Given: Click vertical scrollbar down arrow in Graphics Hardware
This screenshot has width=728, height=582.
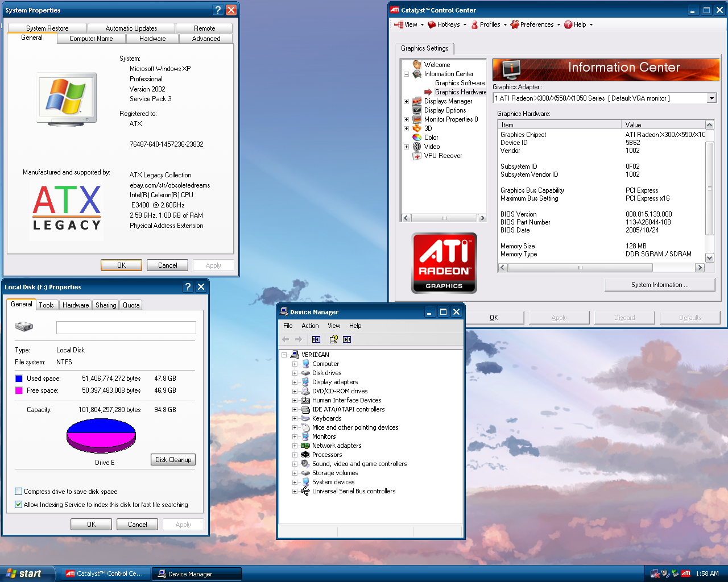Looking at the screenshot, I should click(x=709, y=258).
